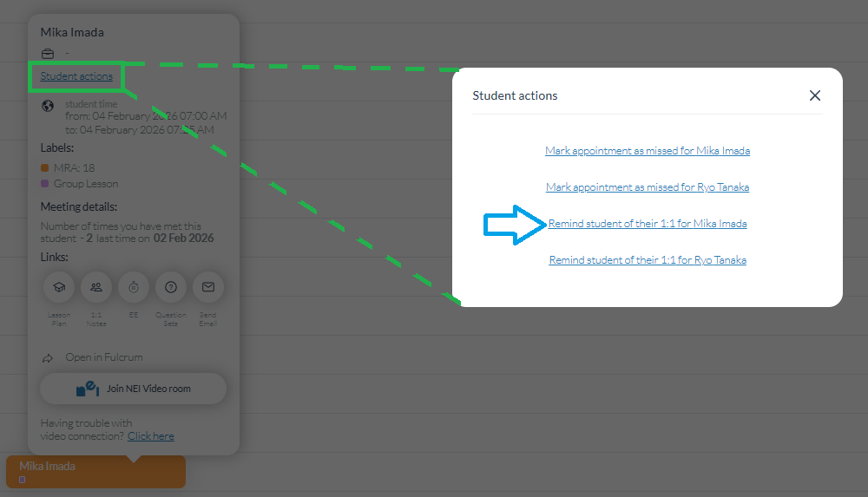
Task: Click the orange MRA: 18 label swatch
Action: tap(45, 167)
